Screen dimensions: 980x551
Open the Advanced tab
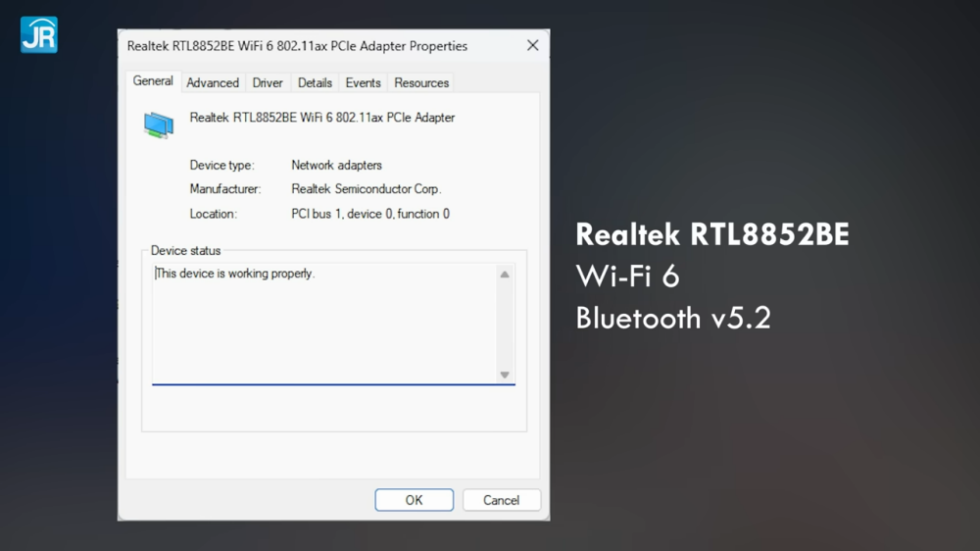213,83
